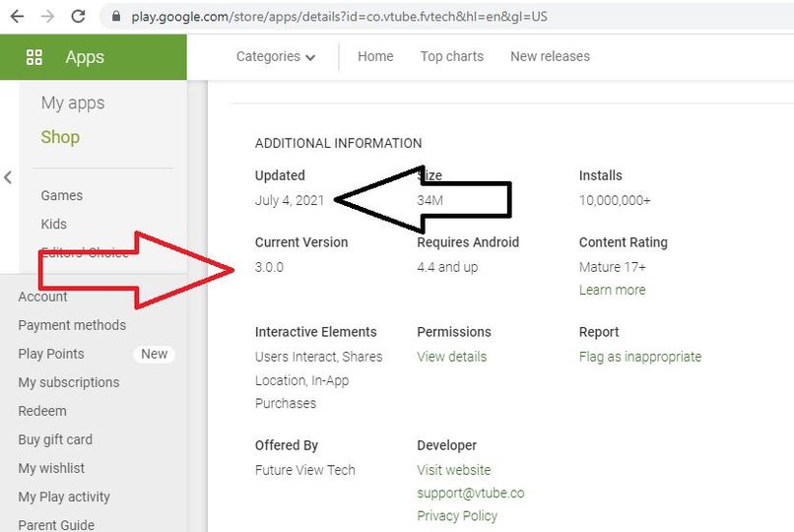Click Learn more under Content Rating
The image size is (794, 532).
[x=612, y=290]
